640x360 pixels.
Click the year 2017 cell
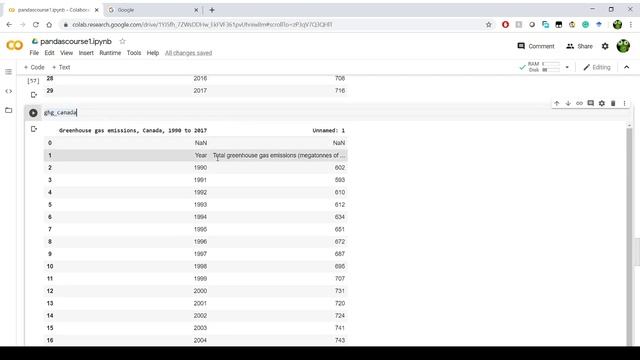point(200,91)
